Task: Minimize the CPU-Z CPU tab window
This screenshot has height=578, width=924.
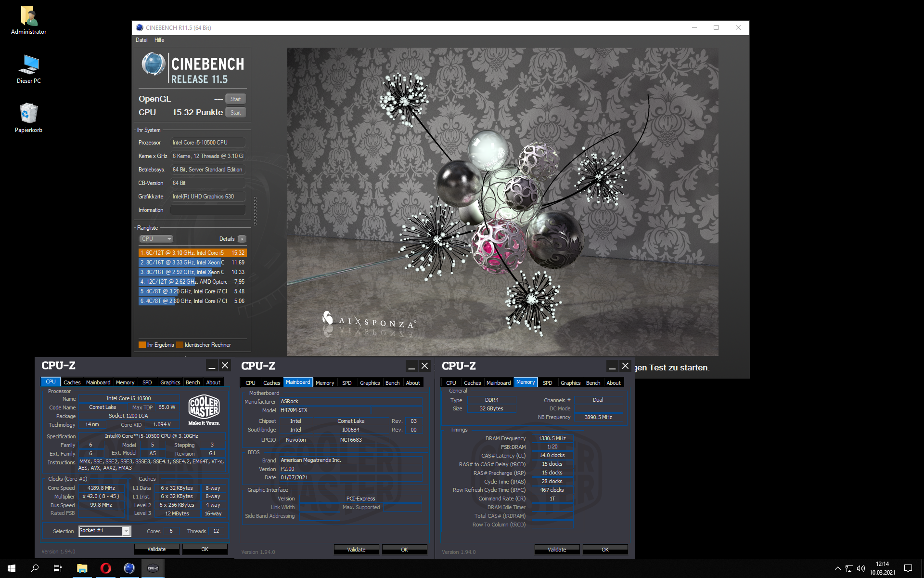Action: click(x=212, y=366)
